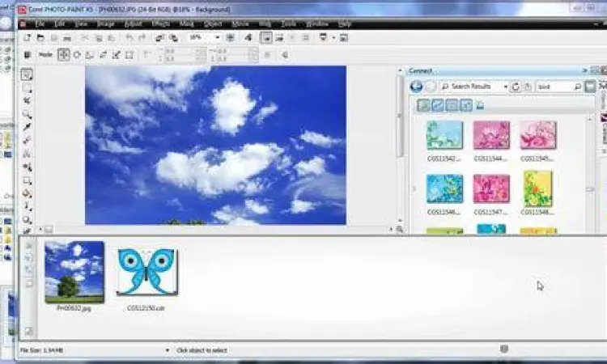Image resolution: width=607 pixels, height=364 pixels.
Task: Toggle third content filter in Connect
Action: [452, 105]
